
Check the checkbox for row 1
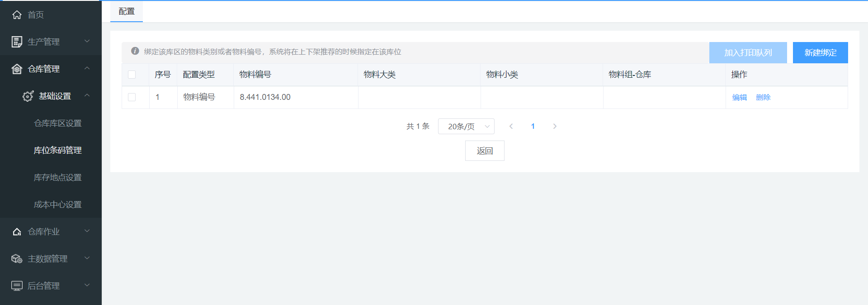click(x=132, y=97)
